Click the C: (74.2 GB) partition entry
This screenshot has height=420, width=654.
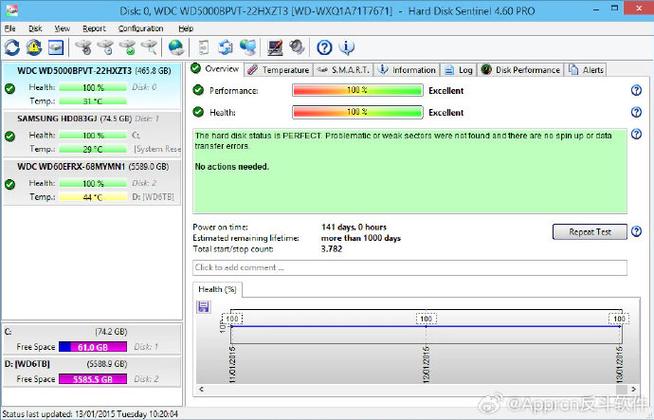tap(92, 339)
